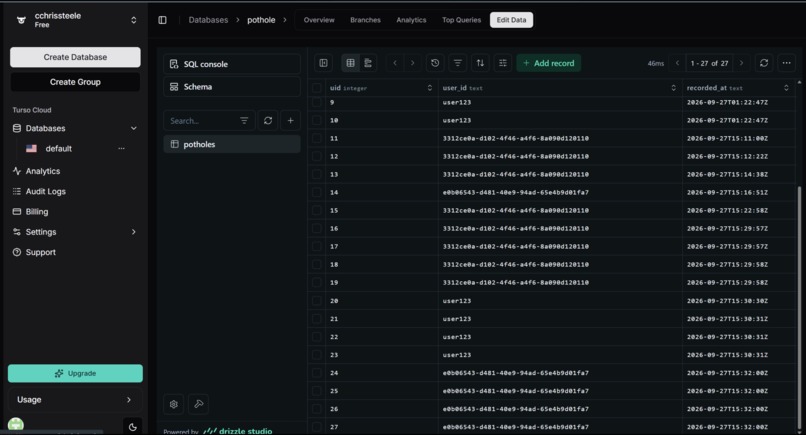Viewport: 806px width, 435px height.
Task: Select the potholes table
Action: pos(232,144)
